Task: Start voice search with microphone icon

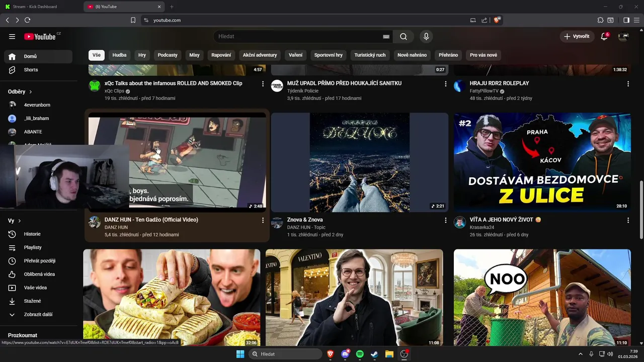Action: pos(426,36)
